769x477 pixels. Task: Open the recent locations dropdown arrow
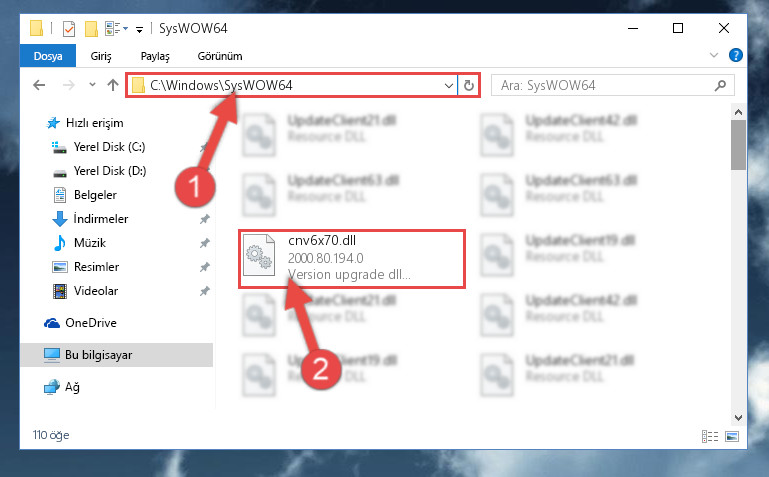point(92,85)
